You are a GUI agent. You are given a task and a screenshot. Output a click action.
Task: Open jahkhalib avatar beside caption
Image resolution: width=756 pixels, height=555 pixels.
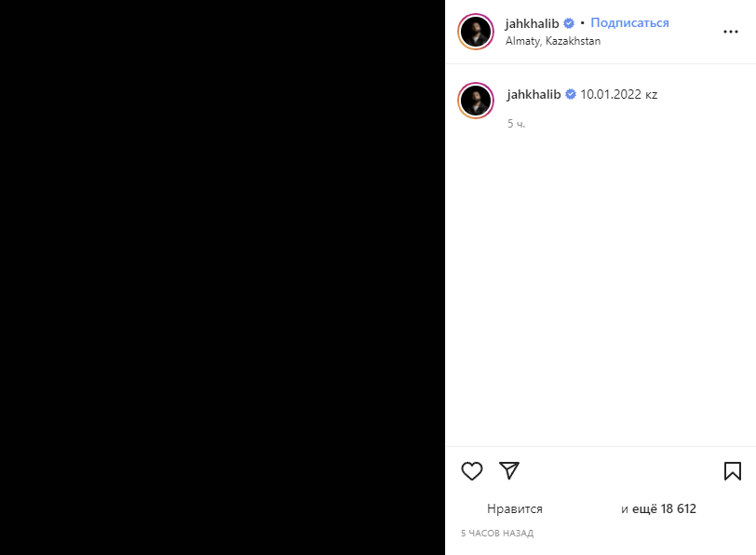[x=476, y=101]
